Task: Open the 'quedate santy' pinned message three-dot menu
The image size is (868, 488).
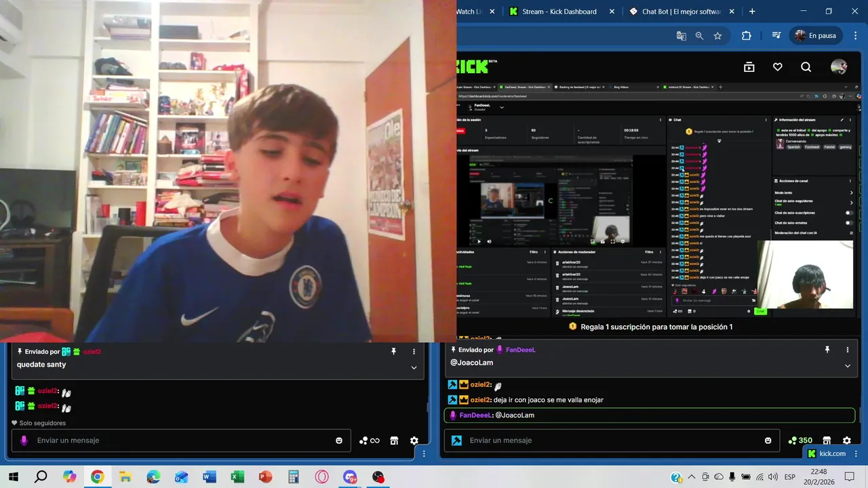Action: 414,351
